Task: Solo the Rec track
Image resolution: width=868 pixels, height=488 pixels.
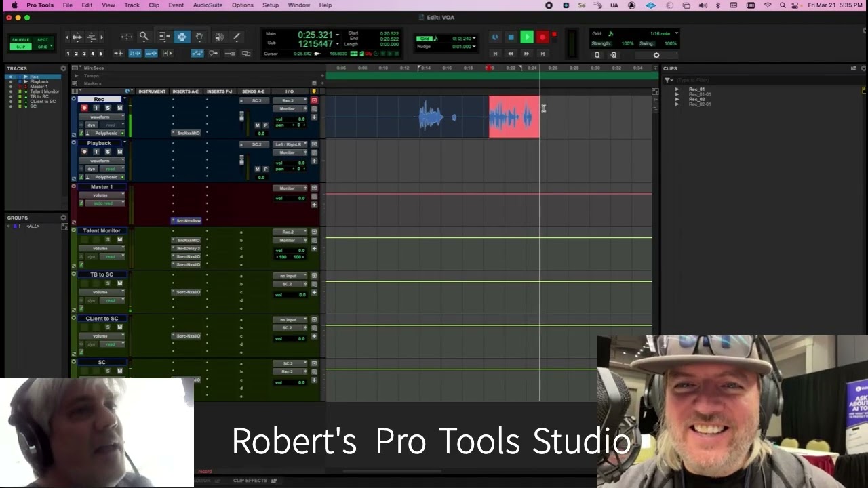Action: pos(107,108)
